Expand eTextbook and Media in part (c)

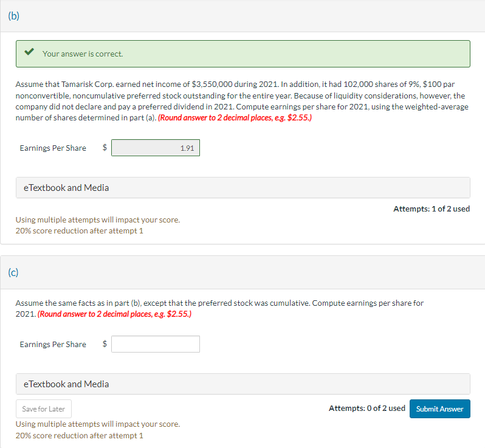(243, 384)
